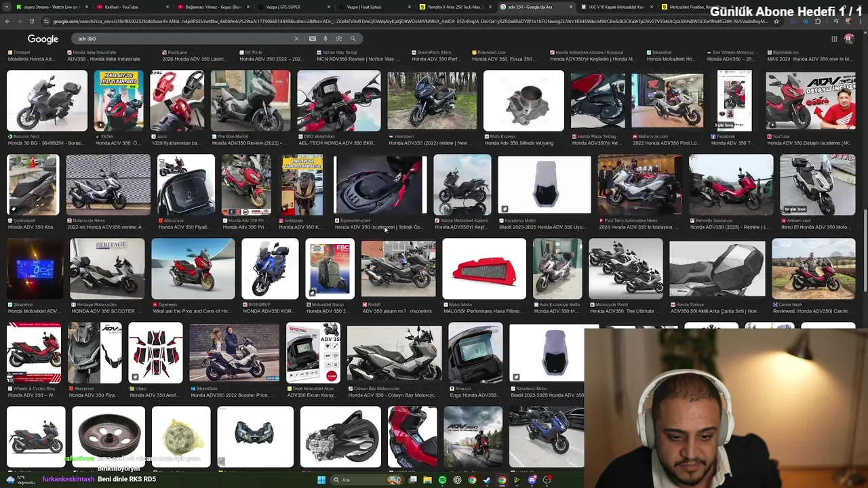Open the Google apps grid
Screen dimensions: 868x488
tap(834, 39)
